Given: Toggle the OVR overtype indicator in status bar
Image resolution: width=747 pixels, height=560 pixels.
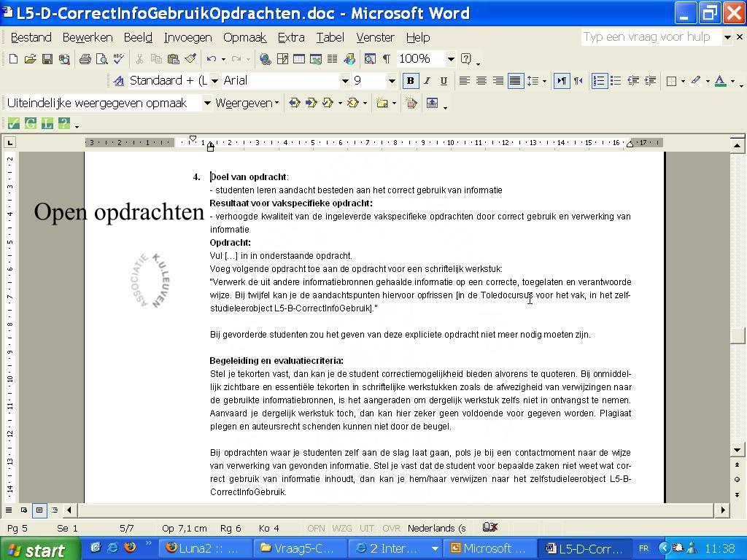Looking at the screenshot, I should [x=391, y=528].
